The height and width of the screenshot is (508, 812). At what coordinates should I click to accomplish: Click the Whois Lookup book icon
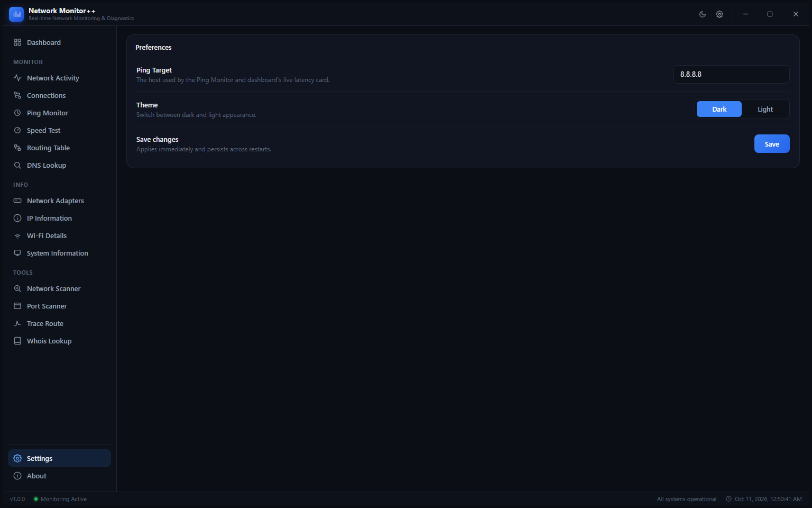[17, 341]
